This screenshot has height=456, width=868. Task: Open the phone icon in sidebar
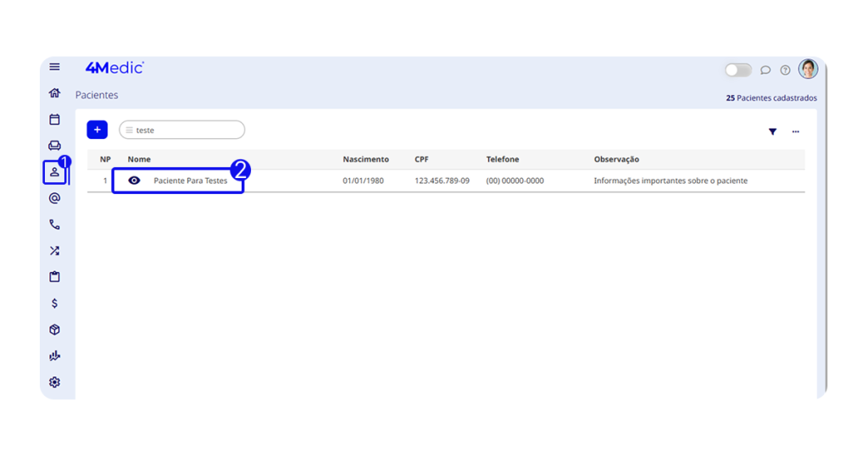coord(54,225)
